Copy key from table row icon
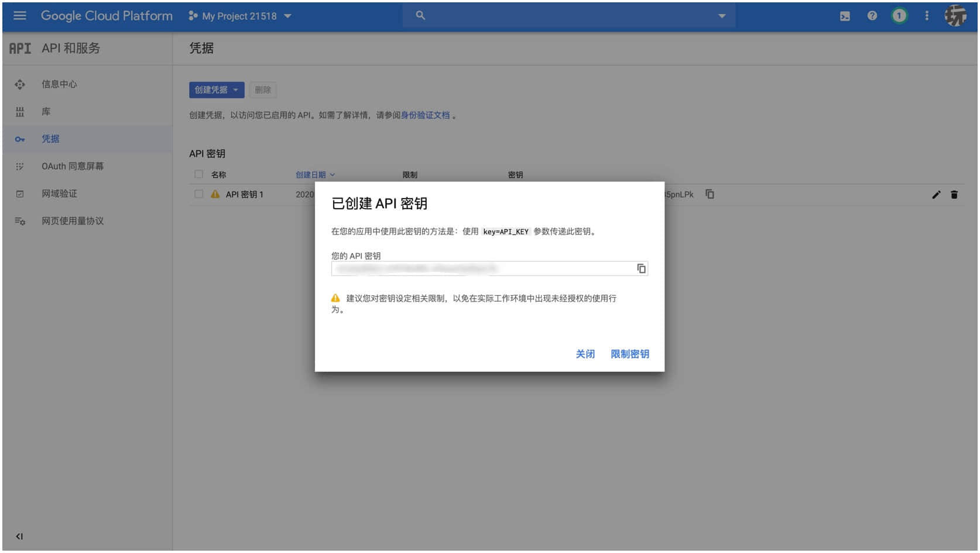Viewport: 980px width, 553px height. click(x=710, y=194)
